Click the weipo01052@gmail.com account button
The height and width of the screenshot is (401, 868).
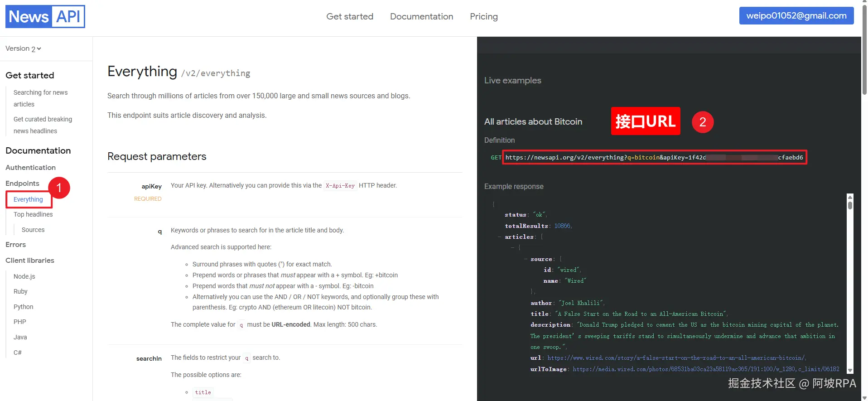796,16
